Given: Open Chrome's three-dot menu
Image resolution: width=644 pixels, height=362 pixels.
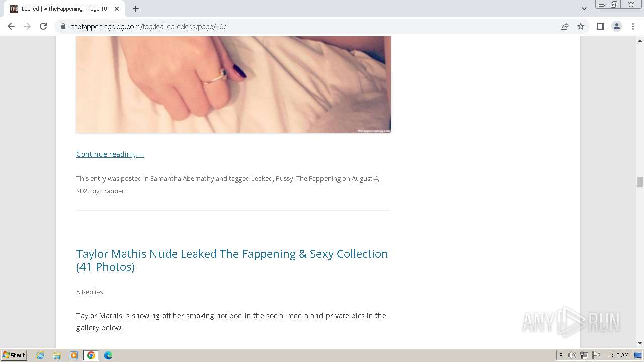Looking at the screenshot, I should (x=633, y=26).
